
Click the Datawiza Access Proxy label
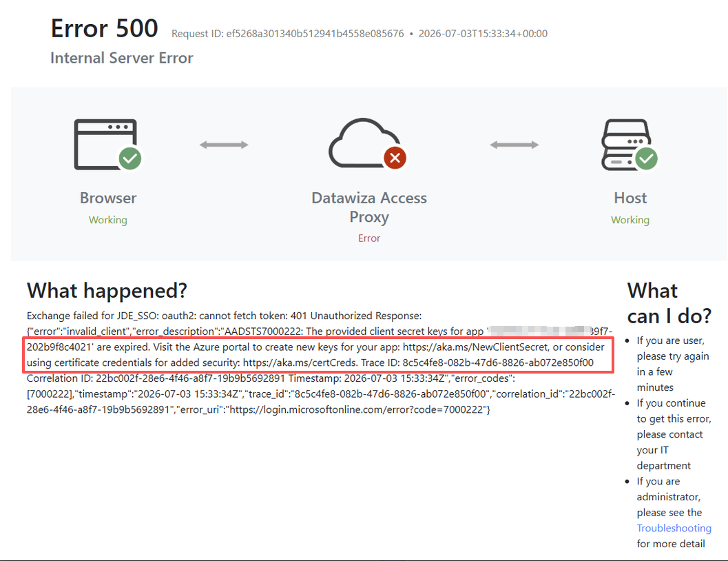click(x=369, y=207)
